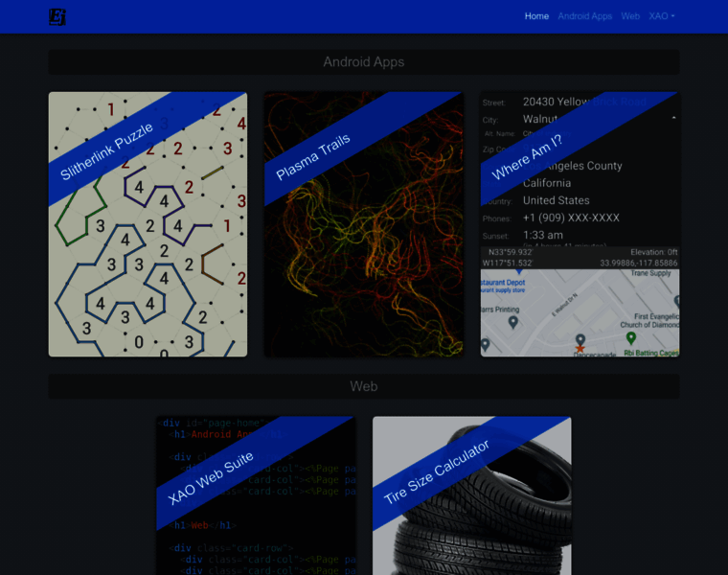Open the Plasma Trails card
Viewport: 728px width, 575px height.
[364, 224]
